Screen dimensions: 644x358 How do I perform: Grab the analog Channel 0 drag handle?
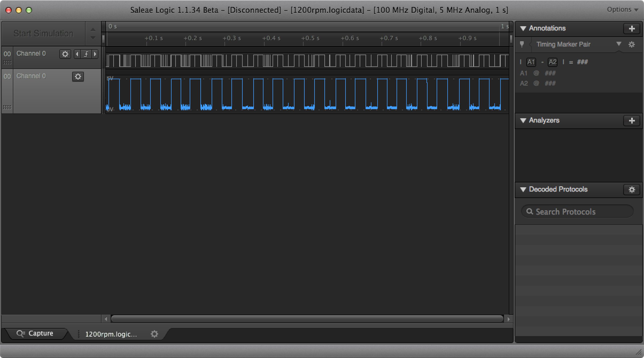click(x=7, y=107)
